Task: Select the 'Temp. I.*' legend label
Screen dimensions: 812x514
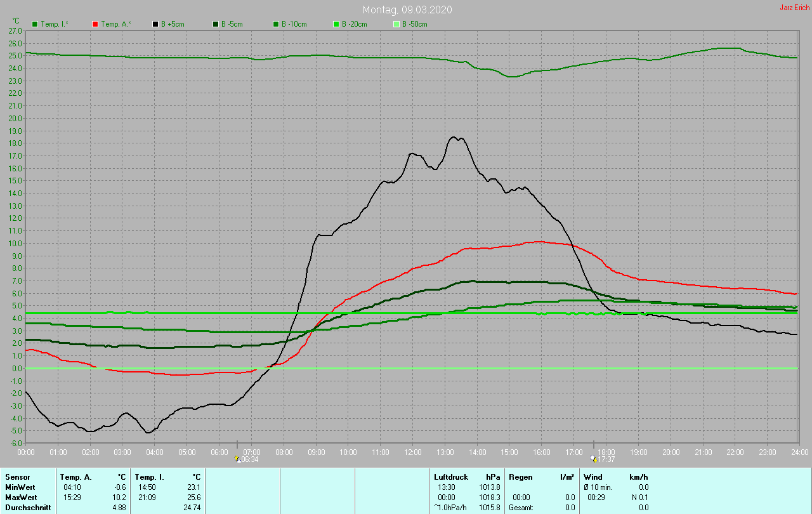Action: [x=56, y=24]
